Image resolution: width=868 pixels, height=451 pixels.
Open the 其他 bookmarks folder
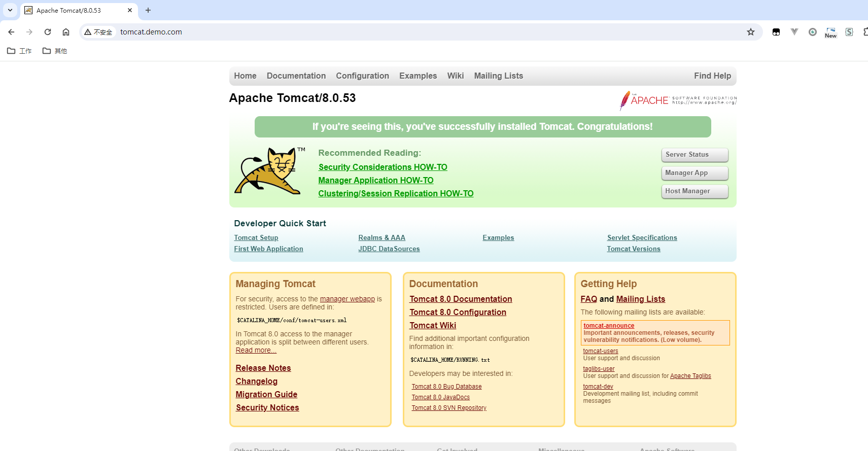point(55,51)
